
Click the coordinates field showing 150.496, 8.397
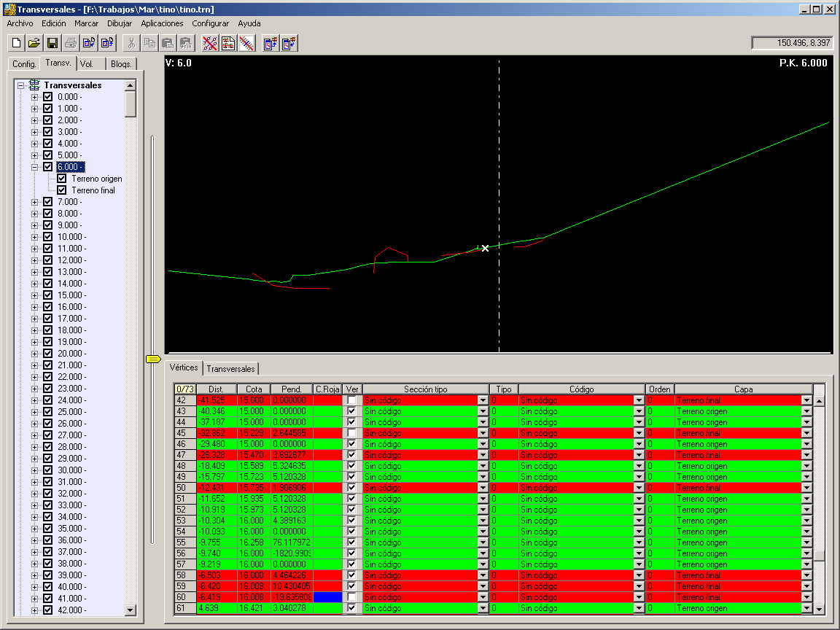coord(793,43)
